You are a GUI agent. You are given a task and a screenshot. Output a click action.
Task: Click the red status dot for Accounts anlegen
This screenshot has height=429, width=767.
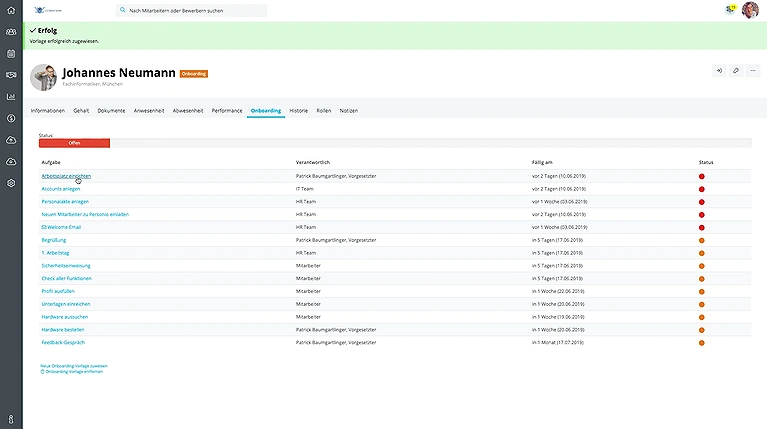701,189
